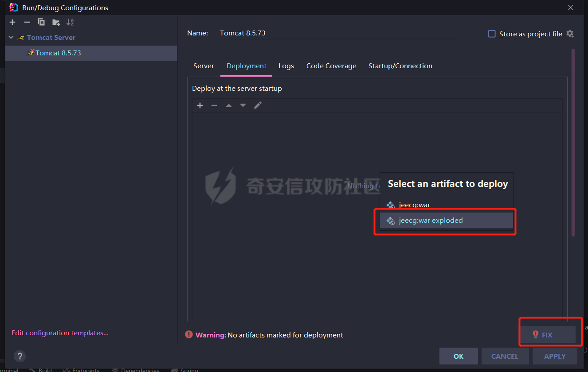Click the CANCEL button
The image size is (588, 372).
click(505, 356)
